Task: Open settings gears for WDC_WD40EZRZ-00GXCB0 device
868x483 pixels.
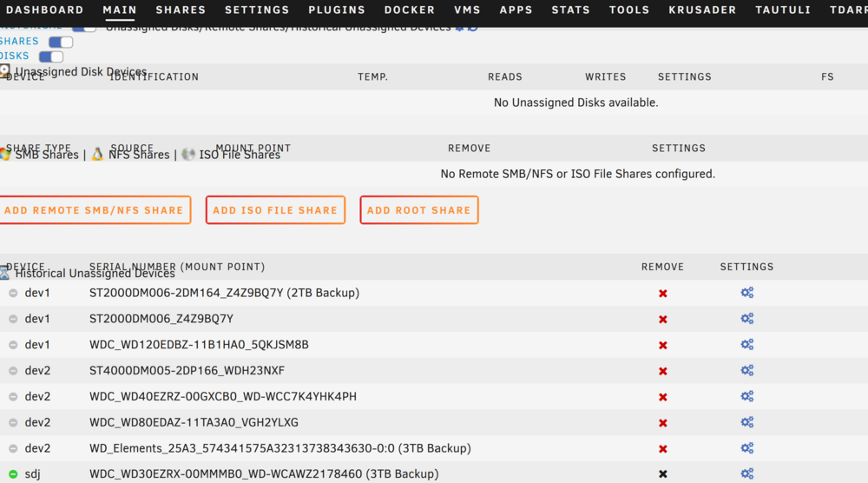Action: coord(747,396)
